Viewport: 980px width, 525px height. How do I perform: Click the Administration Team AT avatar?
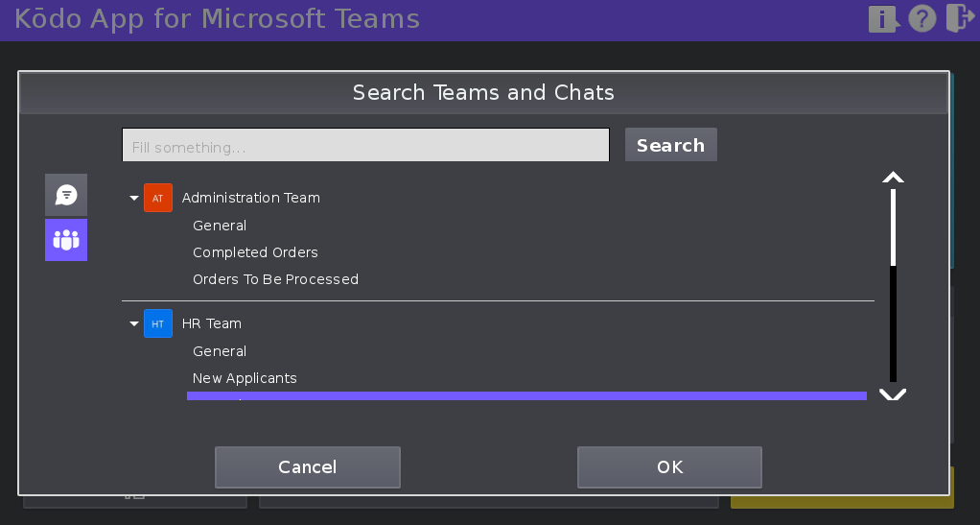(x=158, y=198)
